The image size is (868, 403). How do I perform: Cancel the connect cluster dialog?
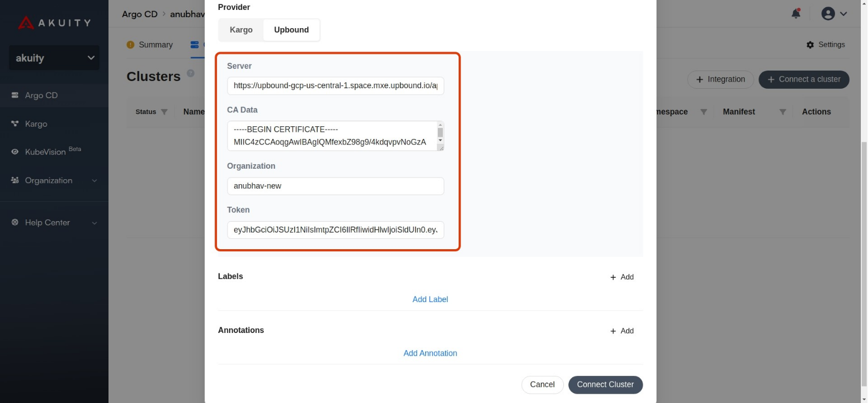point(542,385)
